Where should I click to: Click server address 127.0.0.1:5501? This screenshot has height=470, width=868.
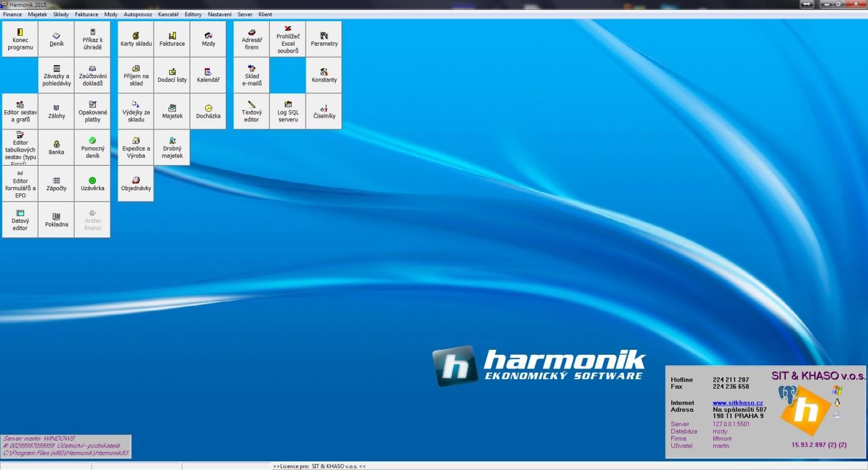pyautogui.click(x=731, y=424)
